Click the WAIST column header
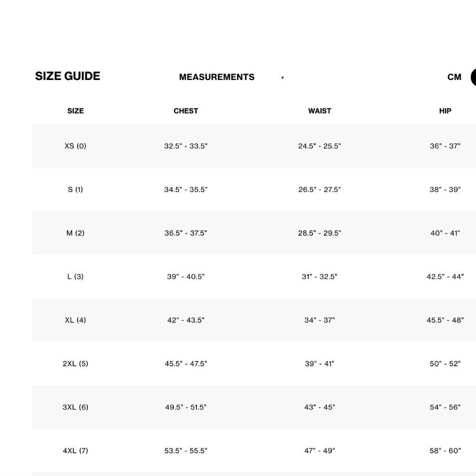The width and height of the screenshot is (476, 476). tap(320, 111)
